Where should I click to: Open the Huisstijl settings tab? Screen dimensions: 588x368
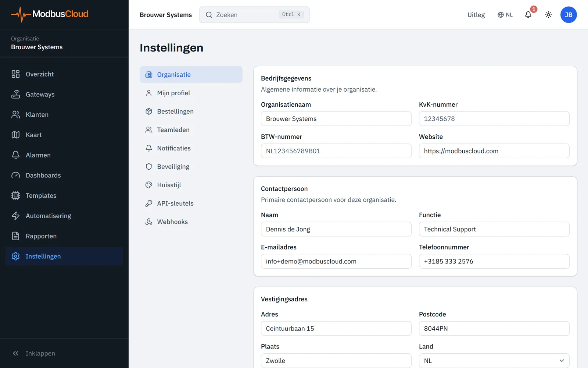(x=191, y=185)
